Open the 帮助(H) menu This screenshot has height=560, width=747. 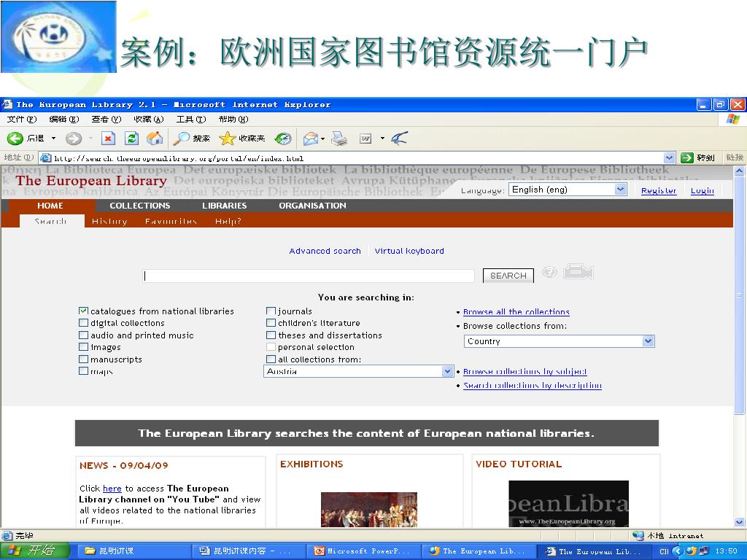(x=233, y=119)
